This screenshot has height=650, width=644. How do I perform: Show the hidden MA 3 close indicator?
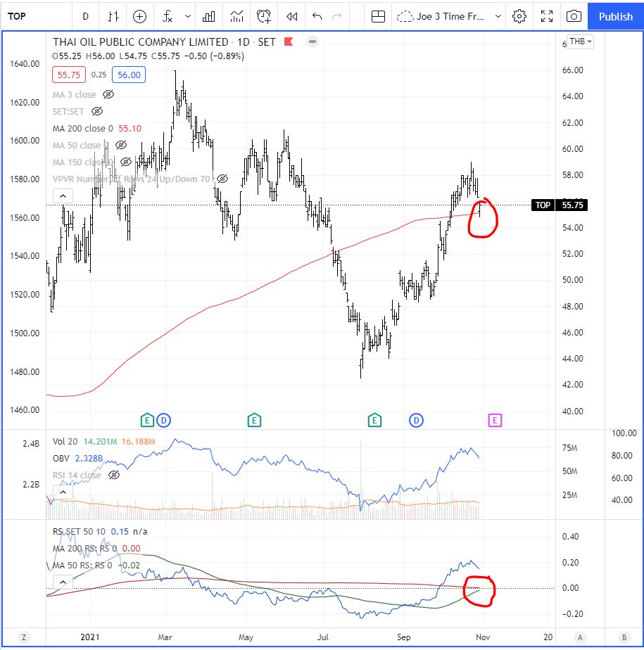pos(108,94)
